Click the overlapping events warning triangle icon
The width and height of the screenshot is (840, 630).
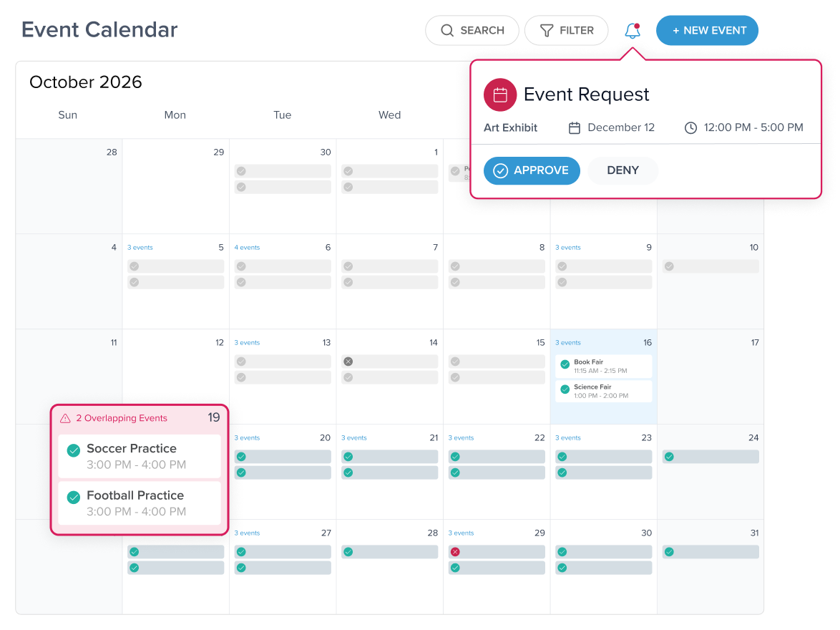pos(65,418)
